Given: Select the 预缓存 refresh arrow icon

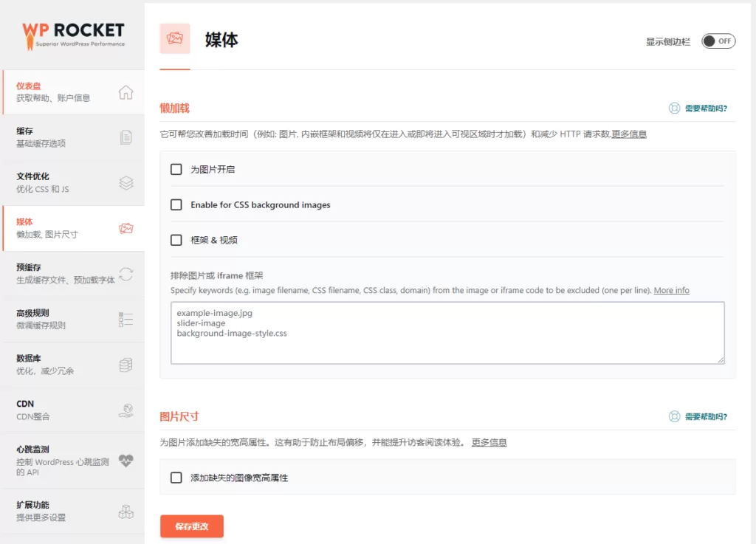Looking at the screenshot, I should (x=127, y=274).
